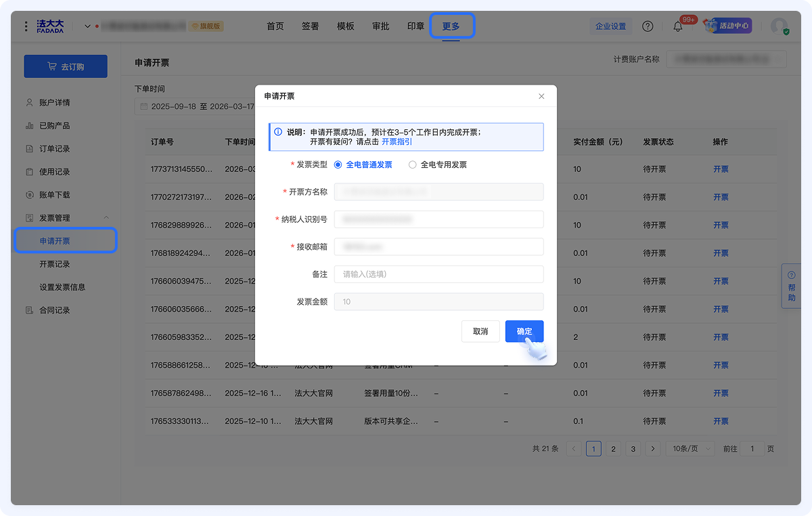Screen dimensions: 812x516
Task: Go to 签署 in top navigation
Action: tap(310, 26)
